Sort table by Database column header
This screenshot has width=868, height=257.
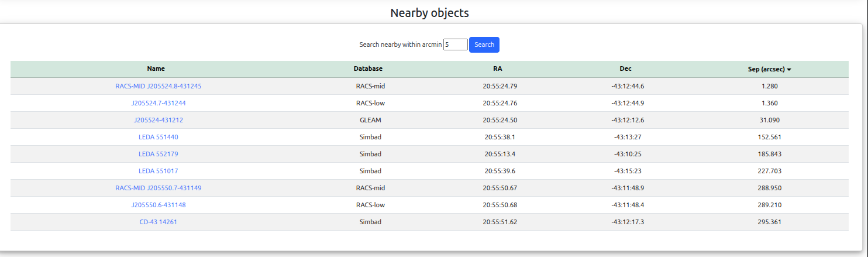pyautogui.click(x=368, y=68)
